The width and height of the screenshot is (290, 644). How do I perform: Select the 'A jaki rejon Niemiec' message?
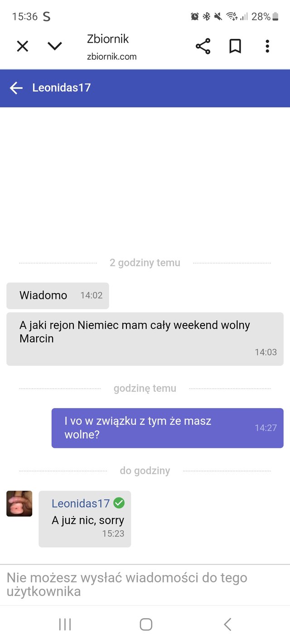[145, 339]
